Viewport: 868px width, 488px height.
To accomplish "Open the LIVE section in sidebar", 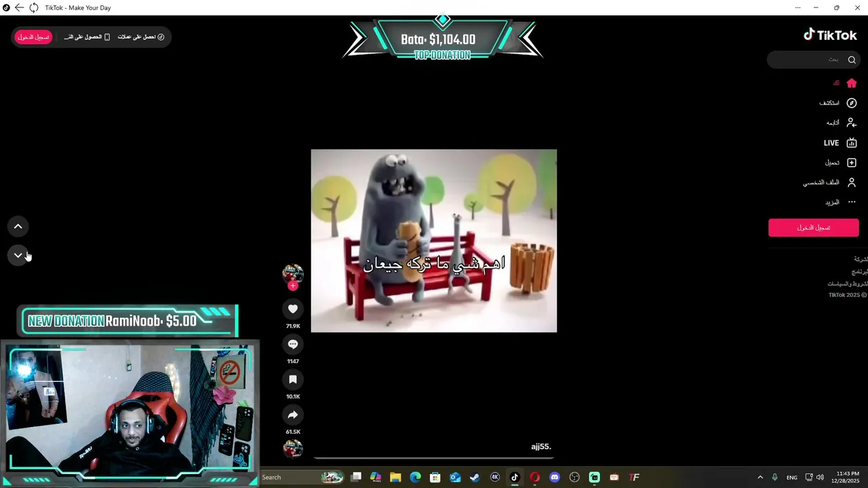I will [840, 143].
